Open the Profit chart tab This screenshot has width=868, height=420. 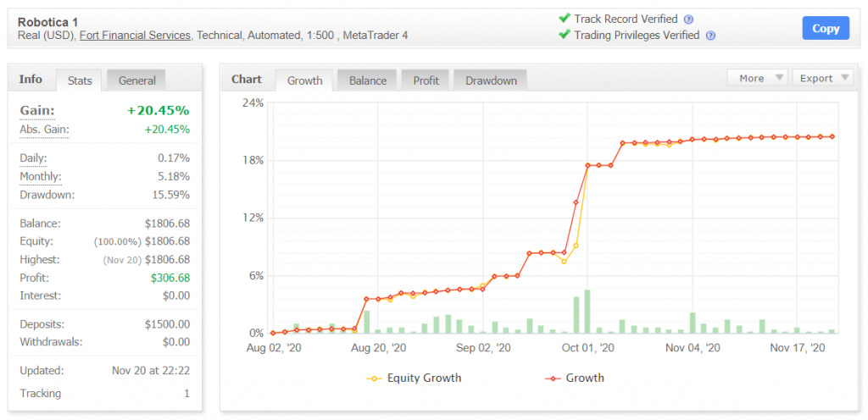pos(426,80)
